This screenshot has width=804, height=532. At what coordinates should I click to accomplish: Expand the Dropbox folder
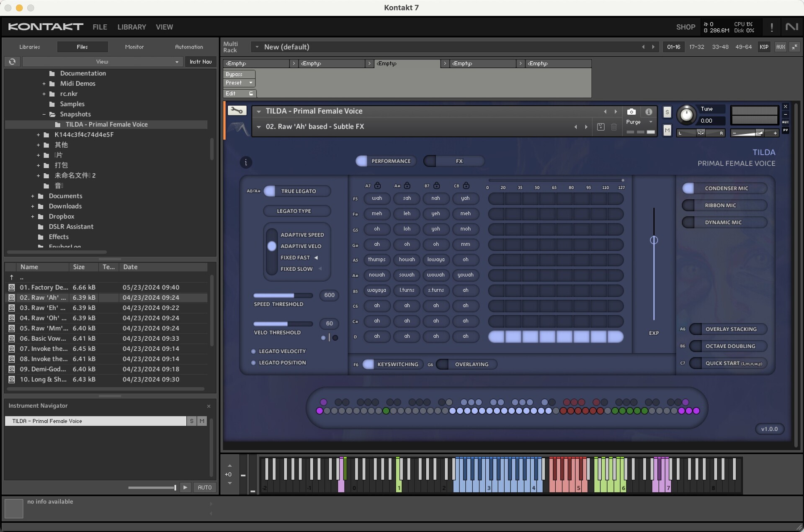pyautogui.click(x=32, y=216)
